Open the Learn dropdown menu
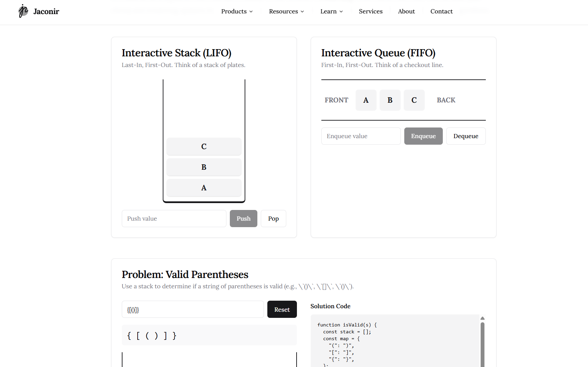 click(331, 11)
